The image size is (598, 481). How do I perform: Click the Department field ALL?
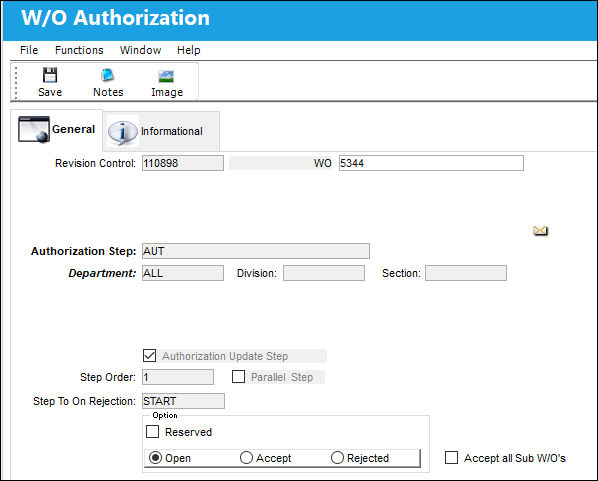183,273
